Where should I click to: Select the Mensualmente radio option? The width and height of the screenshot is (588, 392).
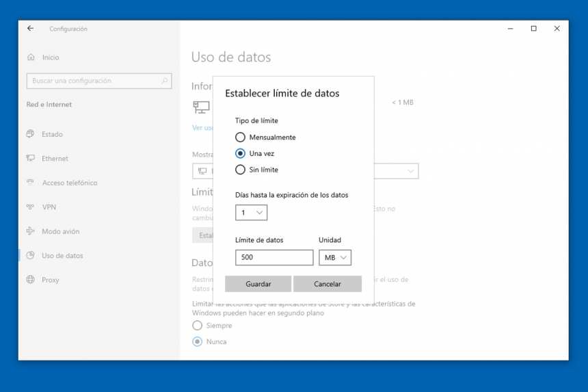[240, 138]
